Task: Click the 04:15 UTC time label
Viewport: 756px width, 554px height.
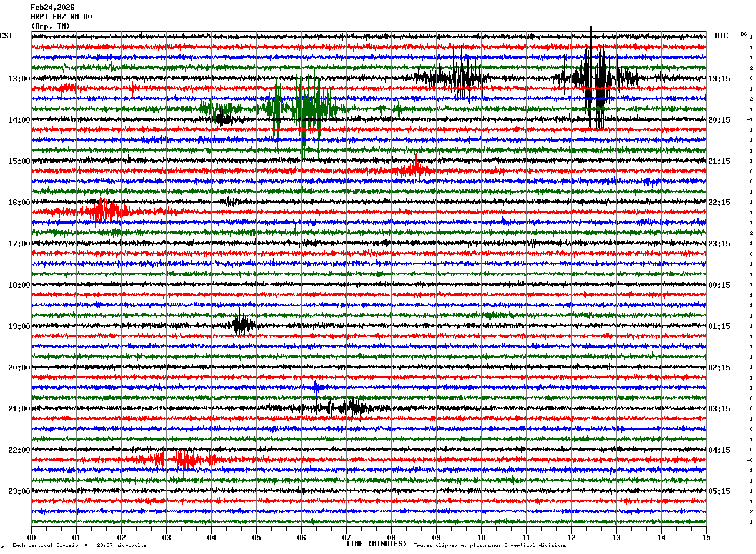Action: coord(719,450)
